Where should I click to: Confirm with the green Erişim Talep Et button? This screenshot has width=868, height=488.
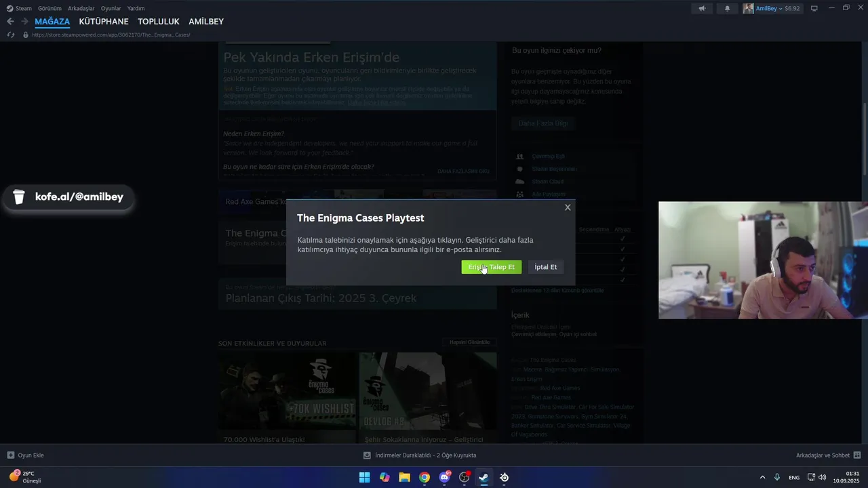(x=492, y=267)
